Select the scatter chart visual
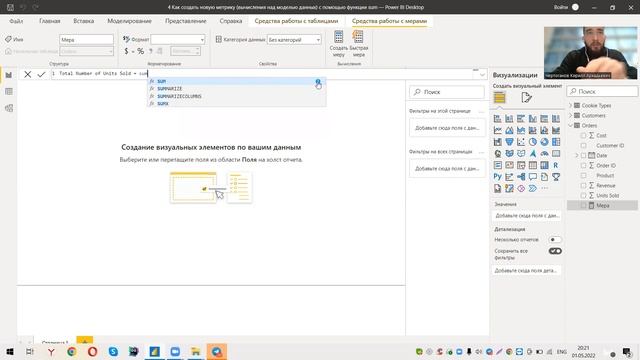Screen dimensions: 640x360 coord(521,142)
